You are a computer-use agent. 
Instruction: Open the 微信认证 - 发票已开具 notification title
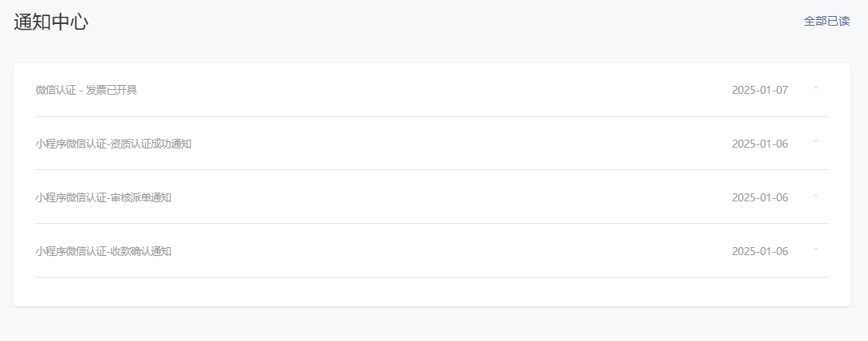tap(87, 90)
